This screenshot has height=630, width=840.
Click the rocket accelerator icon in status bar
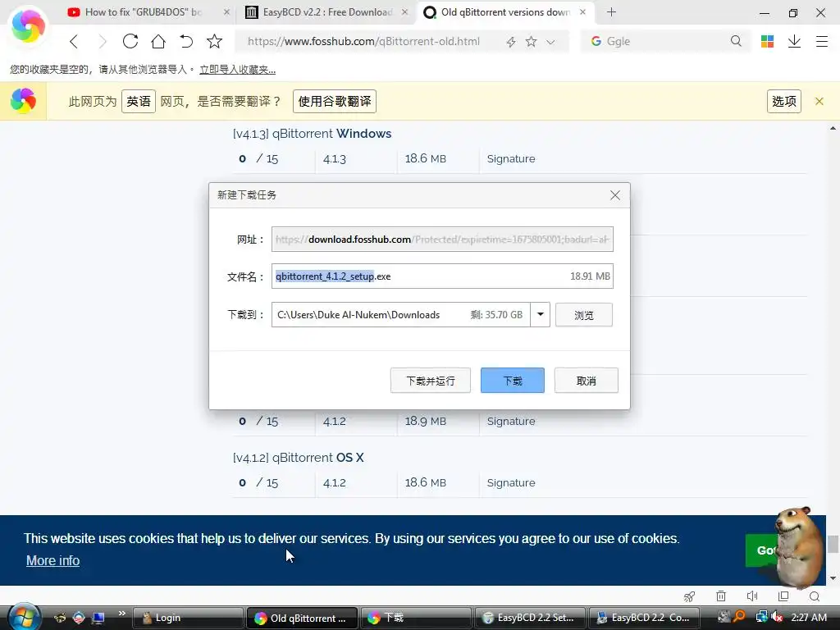[689, 596]
